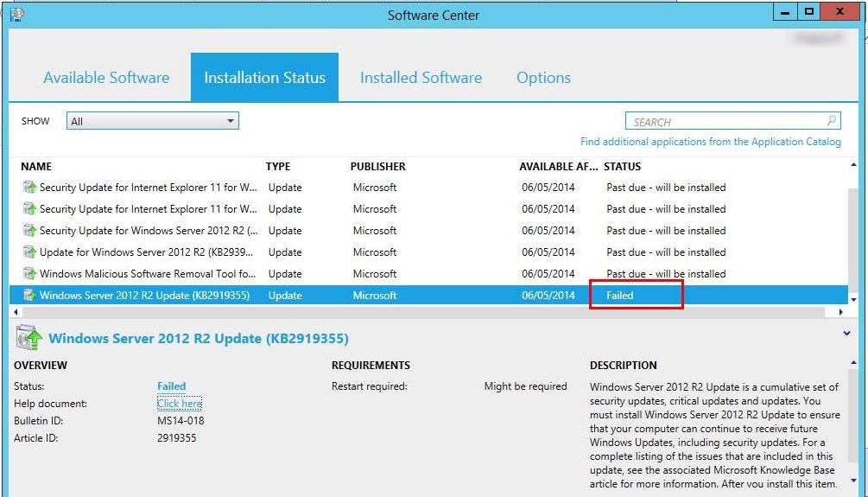Click the Update for Windows Server 2012 R2 (KB2939 row icon
868x497 pixels.
point(29,252)
